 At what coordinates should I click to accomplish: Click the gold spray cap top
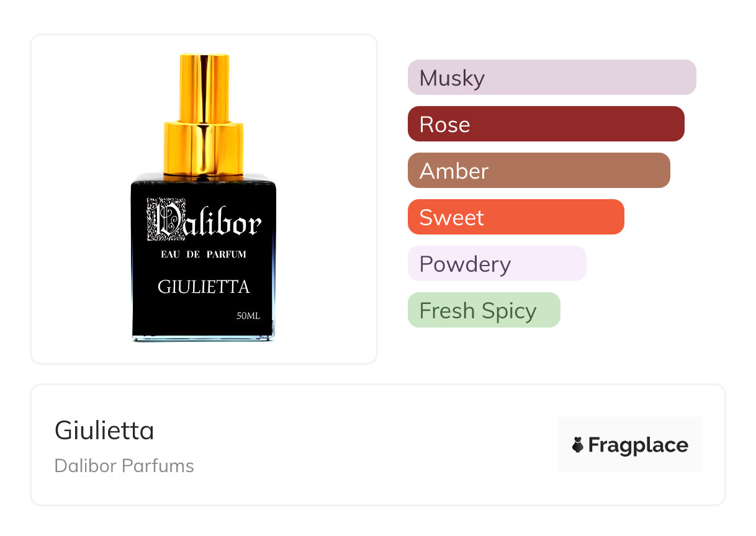point(204,87)
